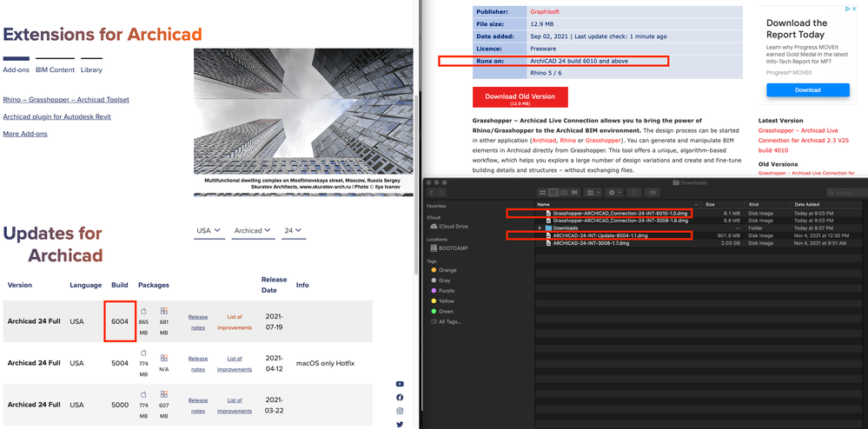
Task: Sort Finder list by Name column
Action: [x=619, y=204]
